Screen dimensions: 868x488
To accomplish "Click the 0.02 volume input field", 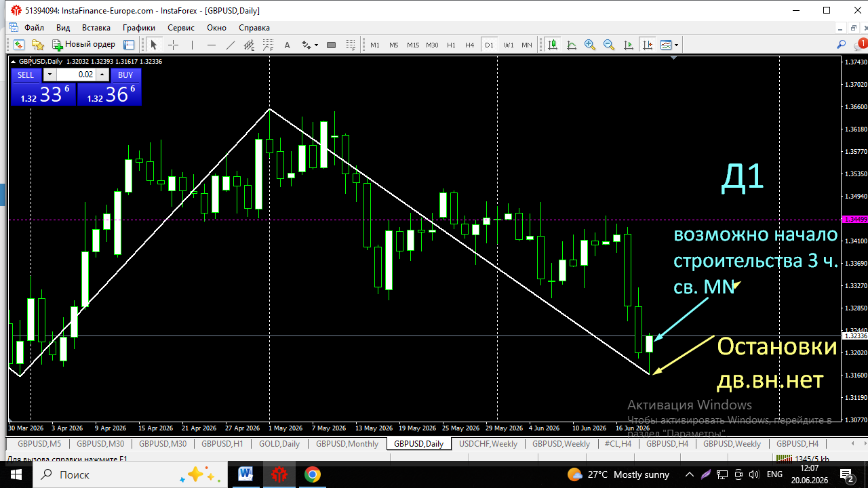I will [x=76, y=75].
